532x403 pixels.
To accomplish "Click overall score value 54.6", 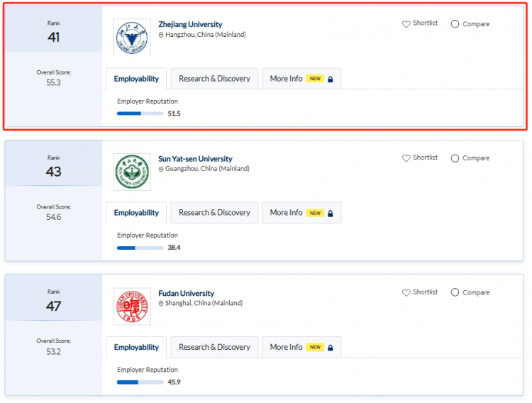I will tap(54, 217).
